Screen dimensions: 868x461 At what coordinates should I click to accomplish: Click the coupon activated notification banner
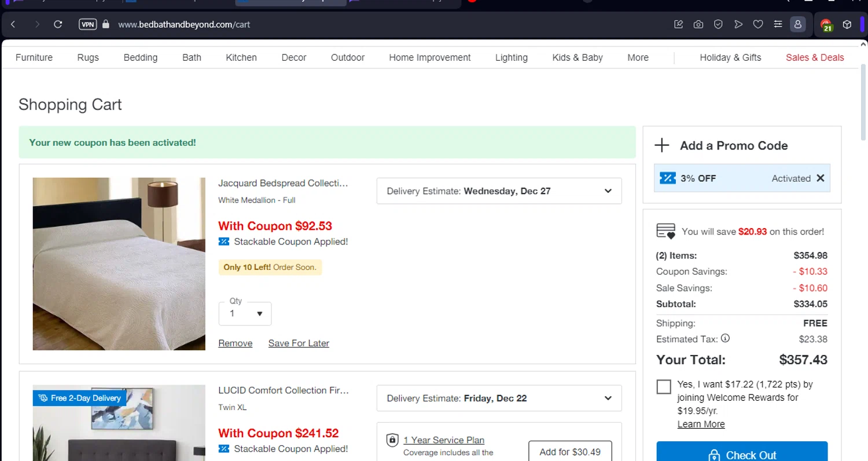tap(327, 142)
